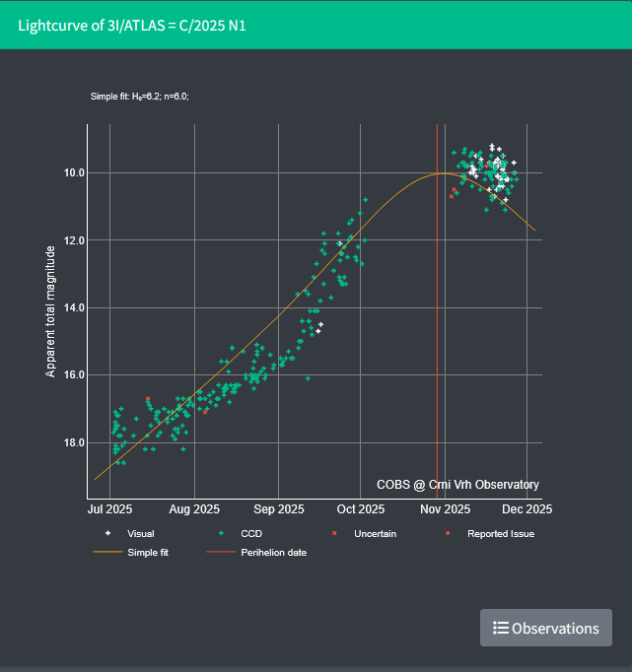Click the 18.0 magnitude tick label
632x672 pixels.
(75, 442)
